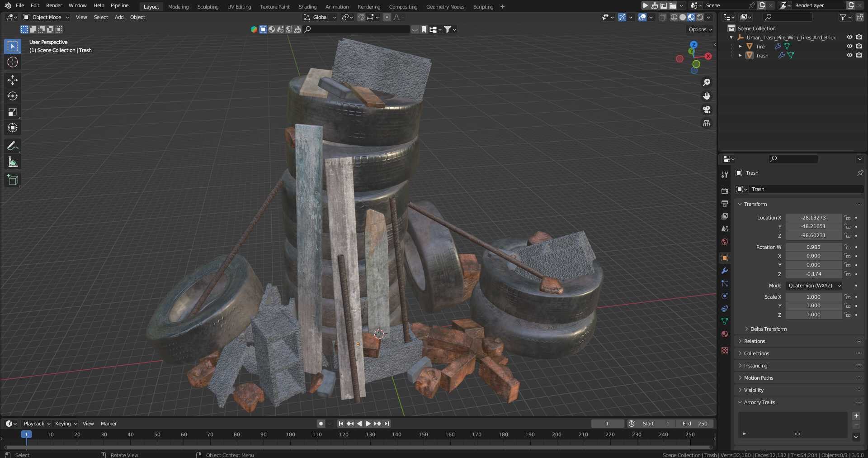This screenshot has height=458, width=868.
Task: Open timeline Marker menu
Action: pos(108,424)
